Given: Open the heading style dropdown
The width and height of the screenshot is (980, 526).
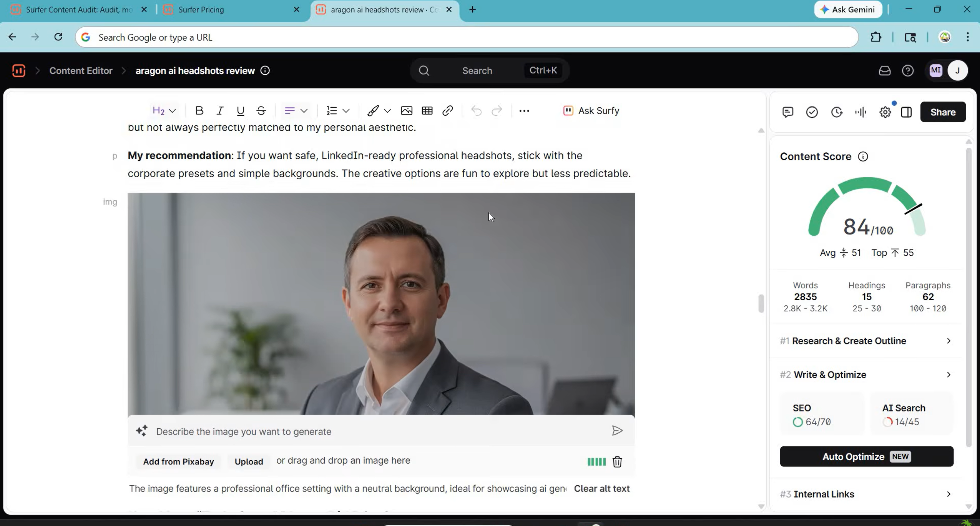Looking at the screenshot, I should 163,110.
